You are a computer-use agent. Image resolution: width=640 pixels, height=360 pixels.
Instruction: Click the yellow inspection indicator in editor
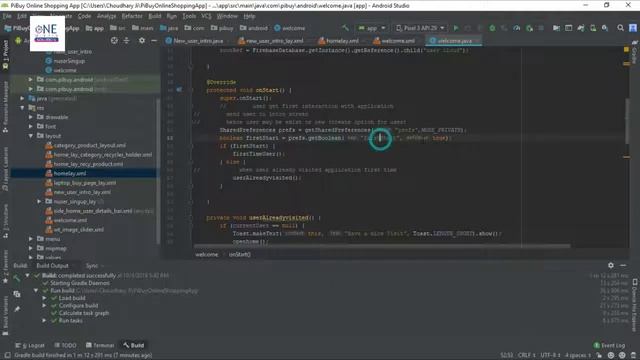coord(627,49)
